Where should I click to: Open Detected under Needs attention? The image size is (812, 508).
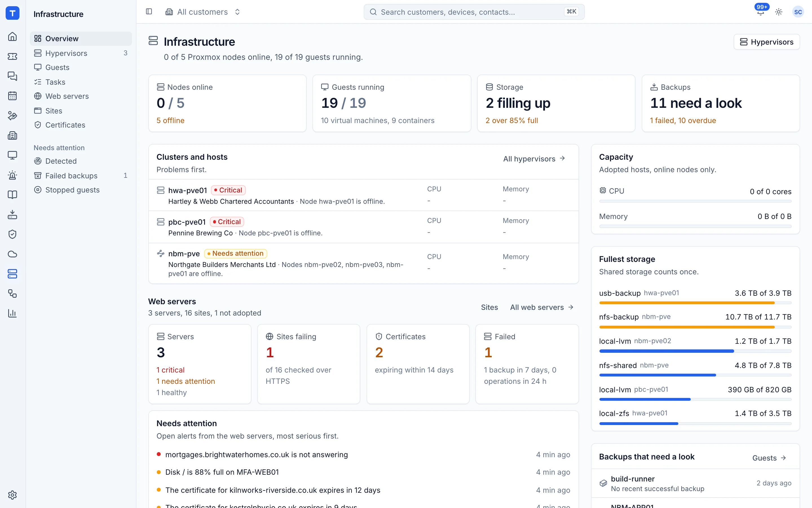tap(81, 161)
